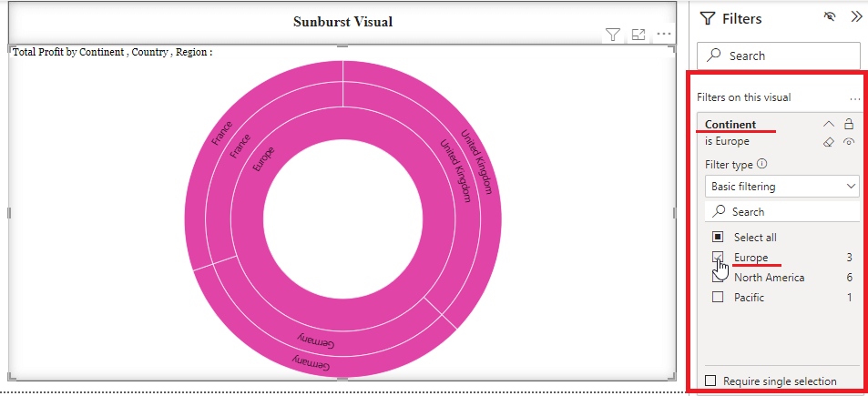Image resolution: width=868 pixels, height=396 pixels.
Task: Click the Filters pane heading
Action: pyautogui.click(x=741, y=18)
